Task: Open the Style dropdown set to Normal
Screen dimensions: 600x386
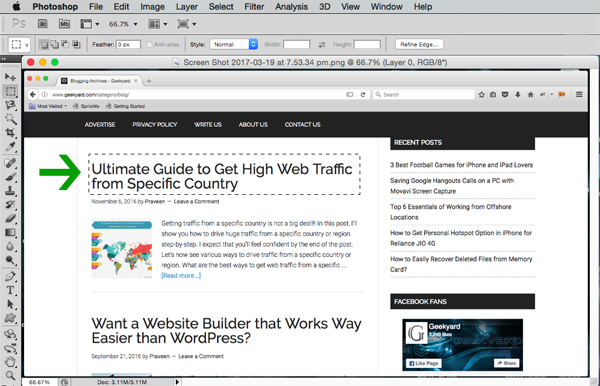Action: tap(234, 44)
